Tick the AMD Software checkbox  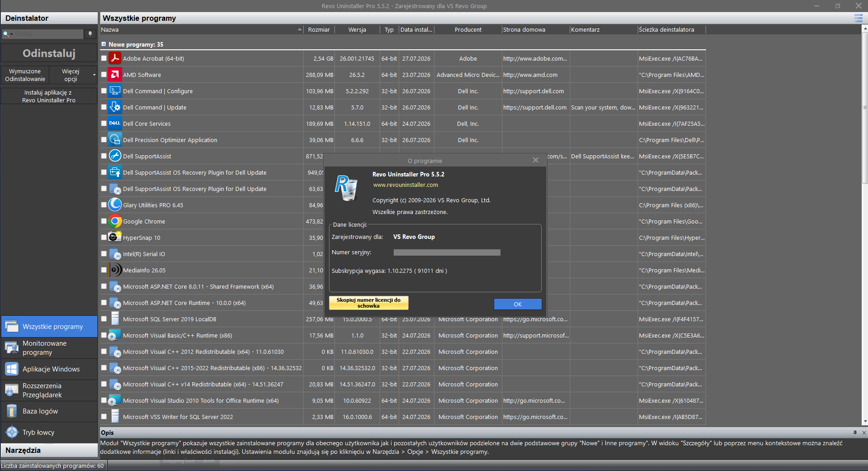104,75
